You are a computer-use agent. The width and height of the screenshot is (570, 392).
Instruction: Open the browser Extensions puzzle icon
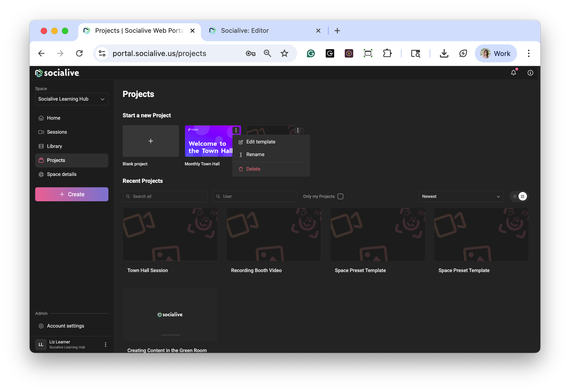click(387, 53)
